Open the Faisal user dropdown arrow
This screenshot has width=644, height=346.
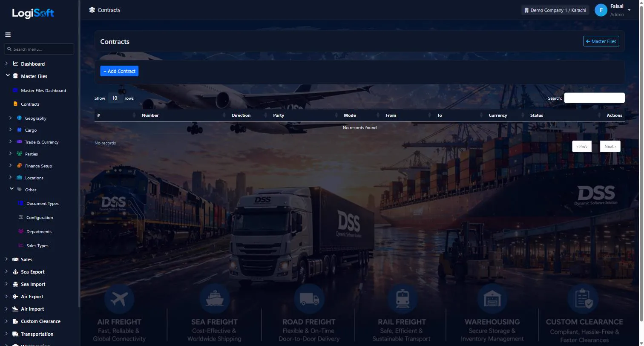[x=629, y=10]
